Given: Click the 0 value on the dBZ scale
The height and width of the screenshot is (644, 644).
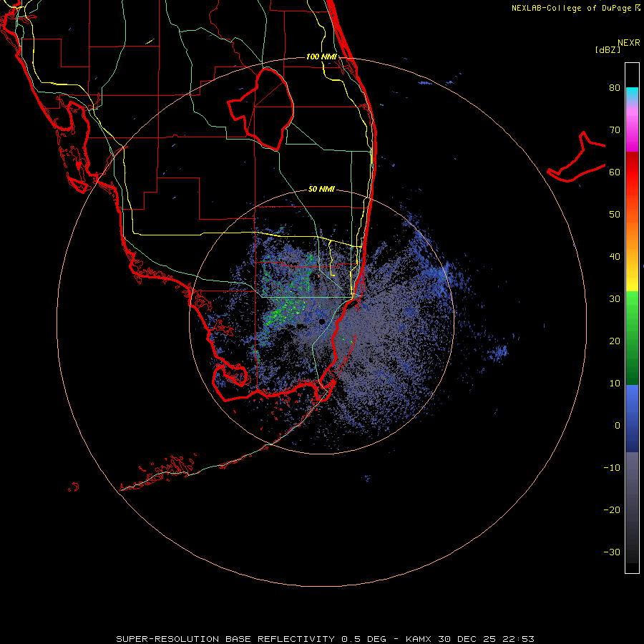Looking at the screenshot, I should (618, 426).
